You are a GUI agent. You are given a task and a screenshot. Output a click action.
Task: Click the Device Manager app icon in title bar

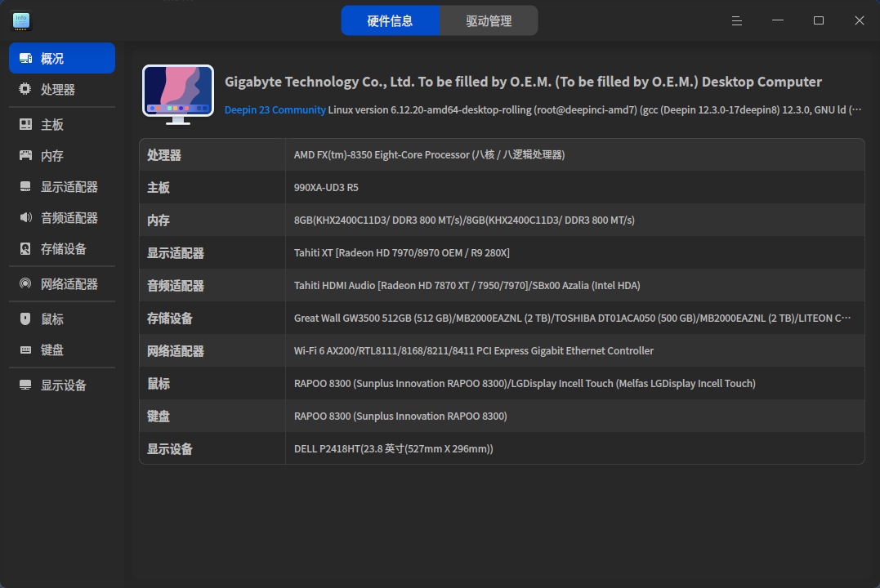pos(21,21)
